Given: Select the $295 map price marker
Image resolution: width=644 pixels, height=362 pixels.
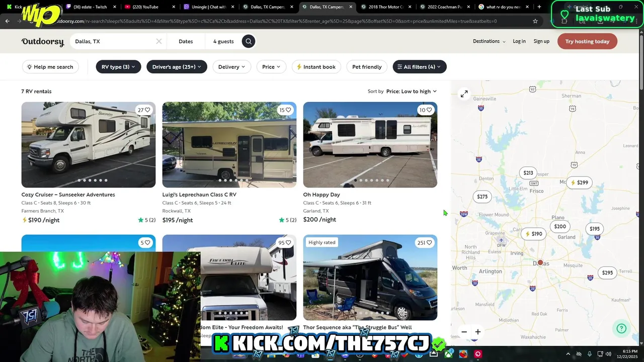Looking at the screenshot, I should point(607,273).
